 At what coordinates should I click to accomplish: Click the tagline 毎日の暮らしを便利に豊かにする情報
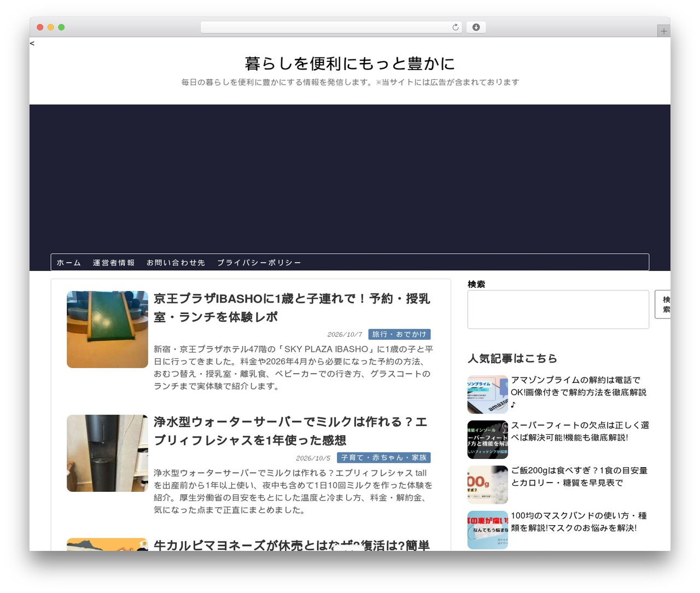click(x=350, y=82)
